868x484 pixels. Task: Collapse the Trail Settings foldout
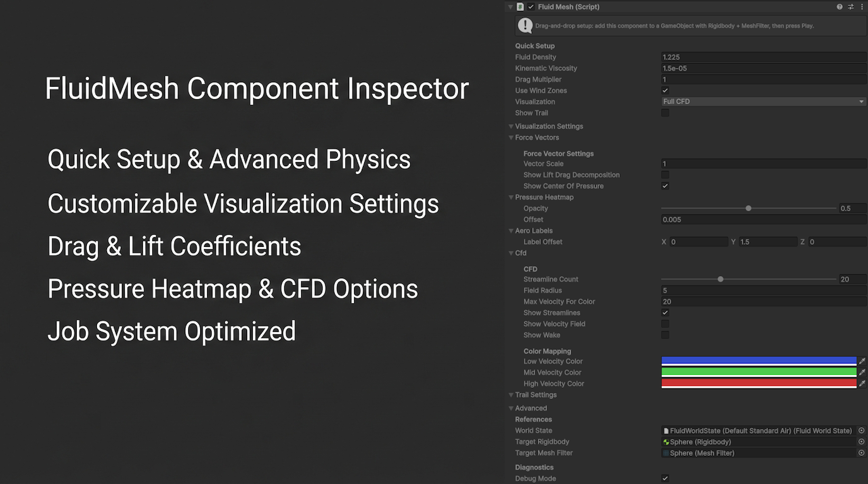click(511, 395)
